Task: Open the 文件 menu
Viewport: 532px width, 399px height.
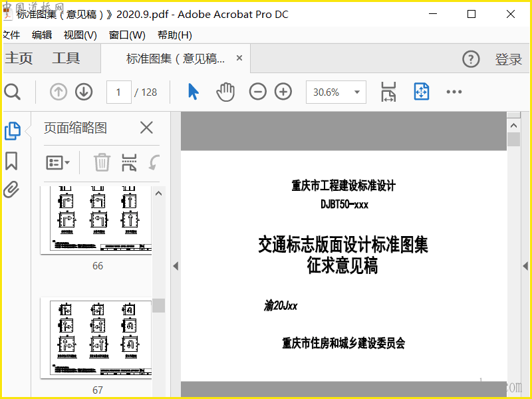Action: 11,35
